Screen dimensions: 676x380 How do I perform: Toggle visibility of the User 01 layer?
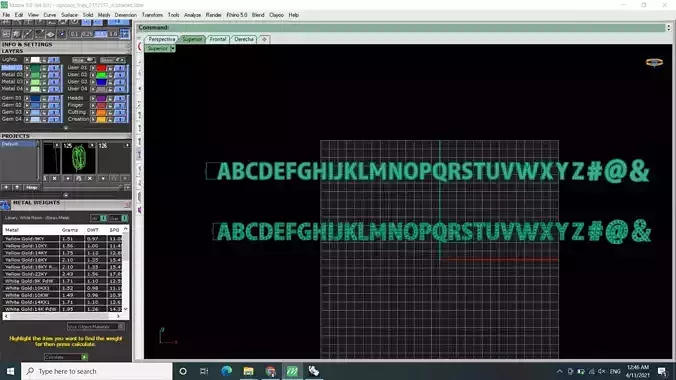tap(120, 68)
